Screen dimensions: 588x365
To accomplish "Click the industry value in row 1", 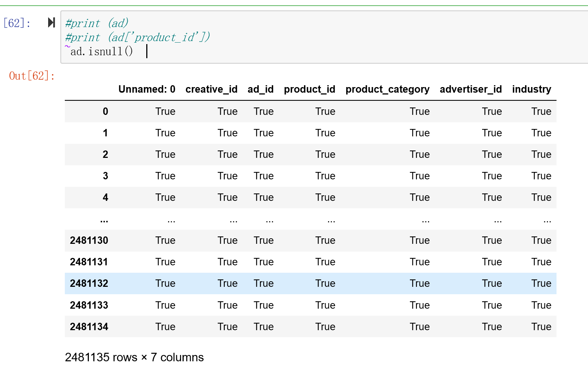I will (x=541, y=133).
